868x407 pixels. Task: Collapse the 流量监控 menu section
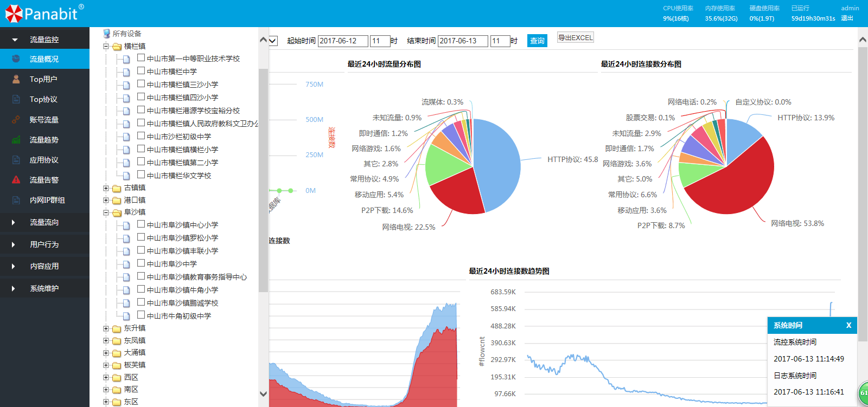(44, 40)
